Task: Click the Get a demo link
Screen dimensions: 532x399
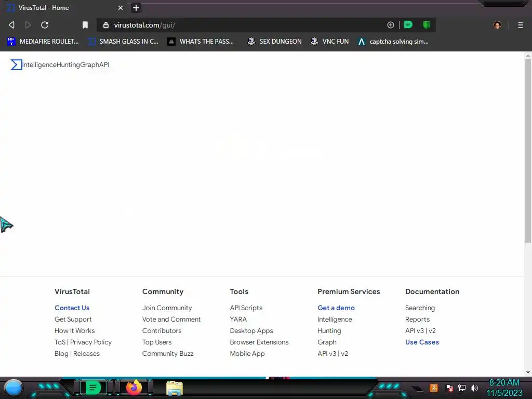Action: (x=336, y=308)
